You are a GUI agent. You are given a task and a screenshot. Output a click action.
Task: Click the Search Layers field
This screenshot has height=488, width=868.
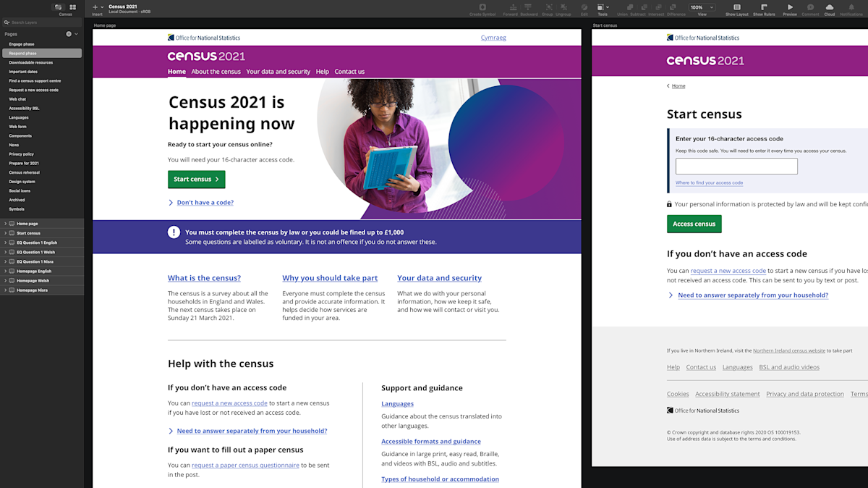(42, 22)
